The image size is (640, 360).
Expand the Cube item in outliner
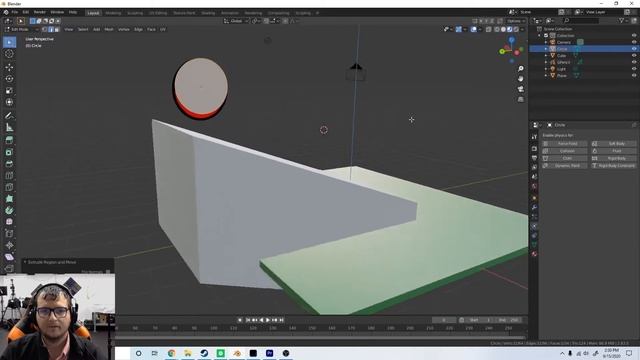pos(546,56)
